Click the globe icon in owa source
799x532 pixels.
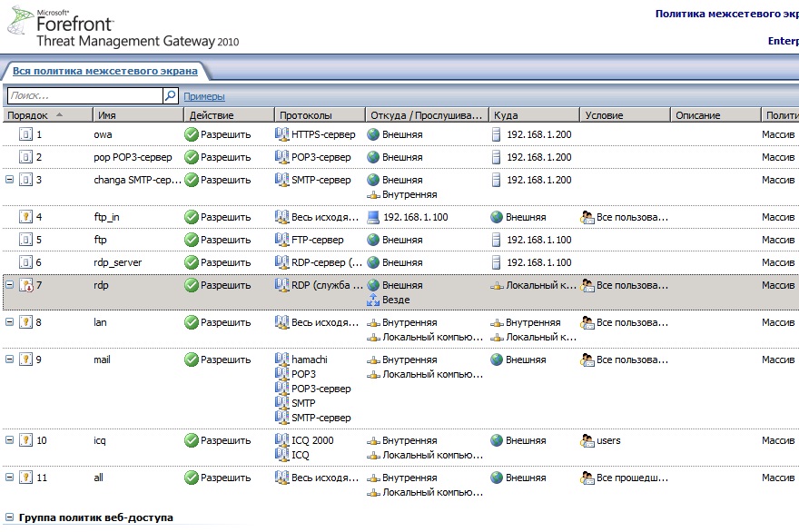pyautogui.click(x=373, y=134)
